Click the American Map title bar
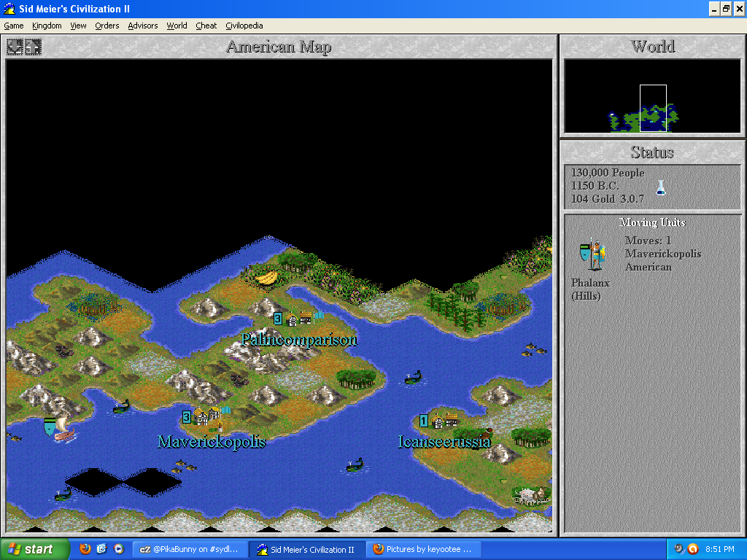This screenshot has height=560, width=747. pyautogui.click(x=279, y=47)
